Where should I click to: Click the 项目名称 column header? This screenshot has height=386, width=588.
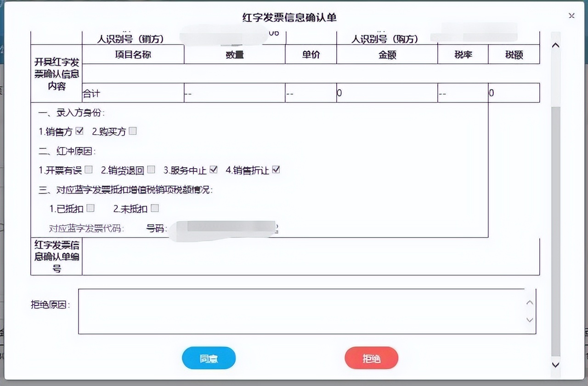[133, 54]
